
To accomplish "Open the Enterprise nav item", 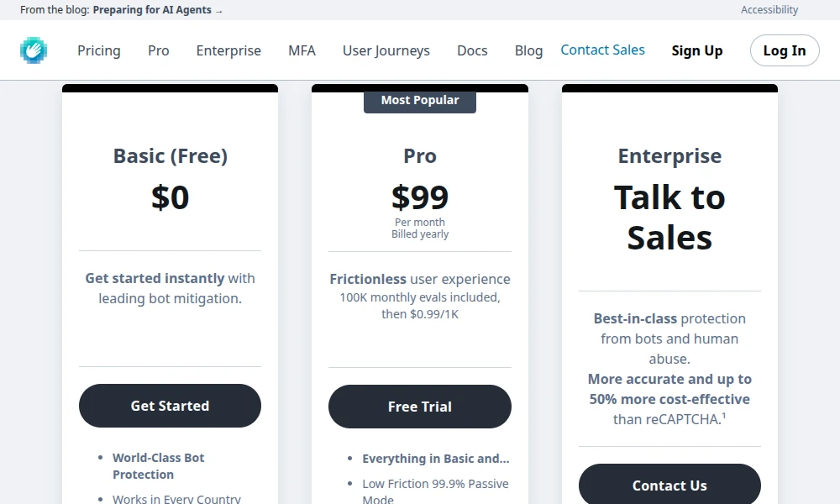I will coord(228,50).
